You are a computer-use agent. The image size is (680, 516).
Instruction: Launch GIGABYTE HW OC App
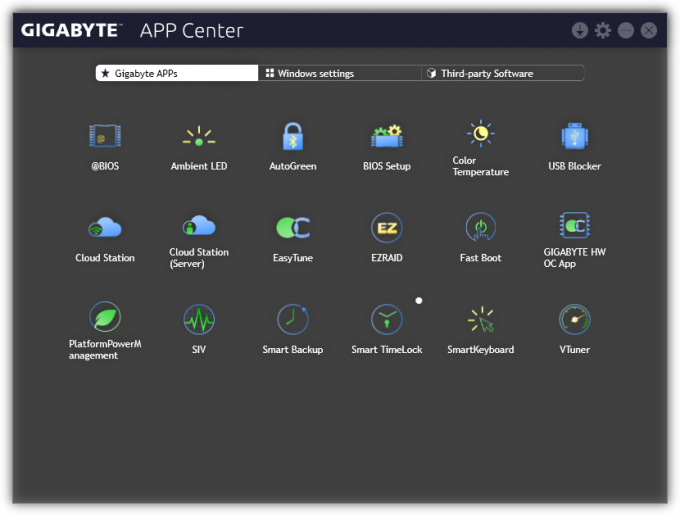pyautogui.click(x=575, y=225)
